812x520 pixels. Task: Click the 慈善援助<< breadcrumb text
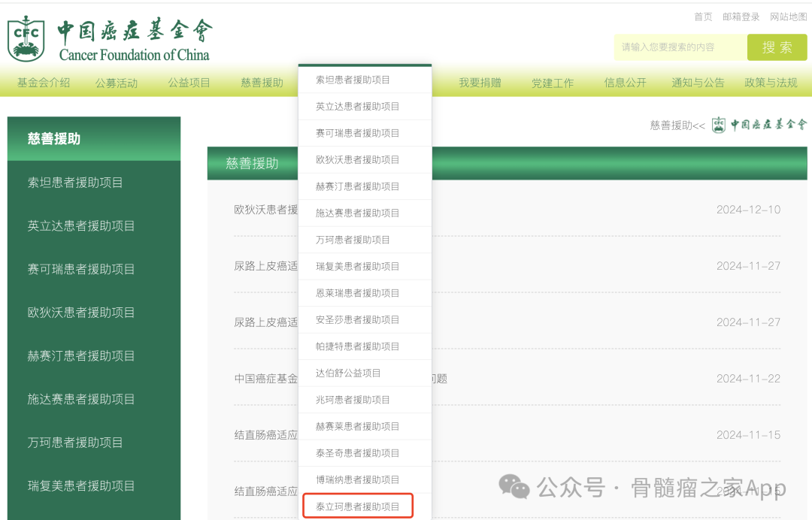[x=677, y=125]
